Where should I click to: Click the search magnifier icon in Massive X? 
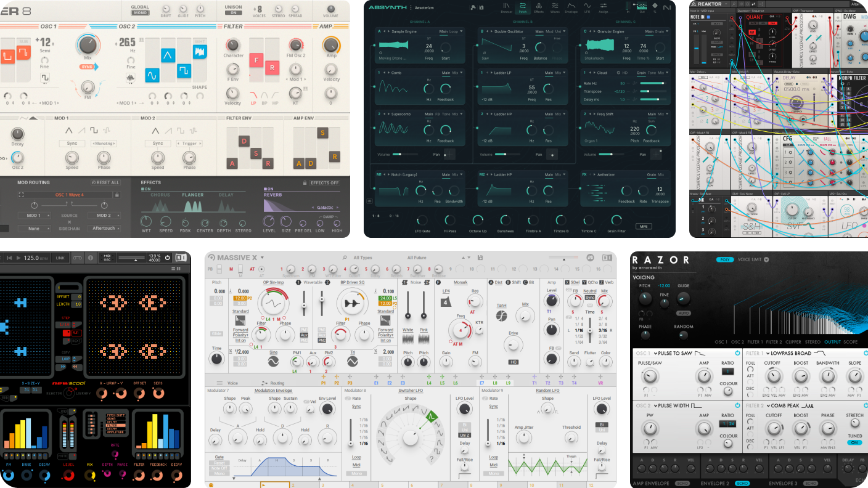(x=346, y=258)
